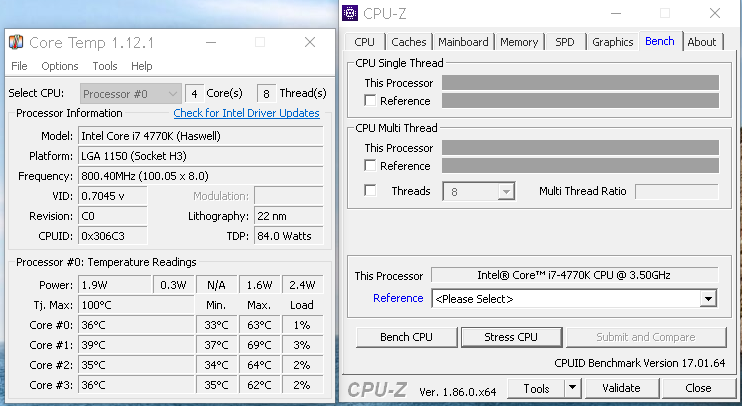Click the CPU-Z Tools button
Screen dimensions: 742x406
pyautogui.click(x=536, y=388)
